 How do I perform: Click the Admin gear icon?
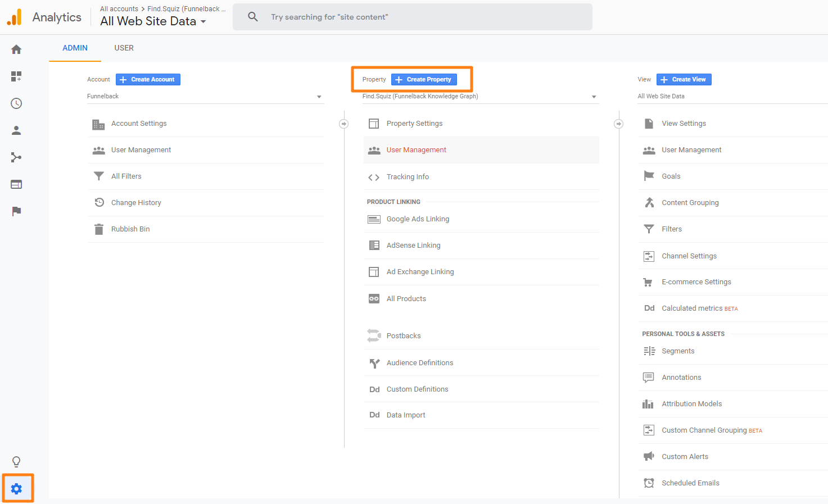pyautogui.click(x=17, y=489)
